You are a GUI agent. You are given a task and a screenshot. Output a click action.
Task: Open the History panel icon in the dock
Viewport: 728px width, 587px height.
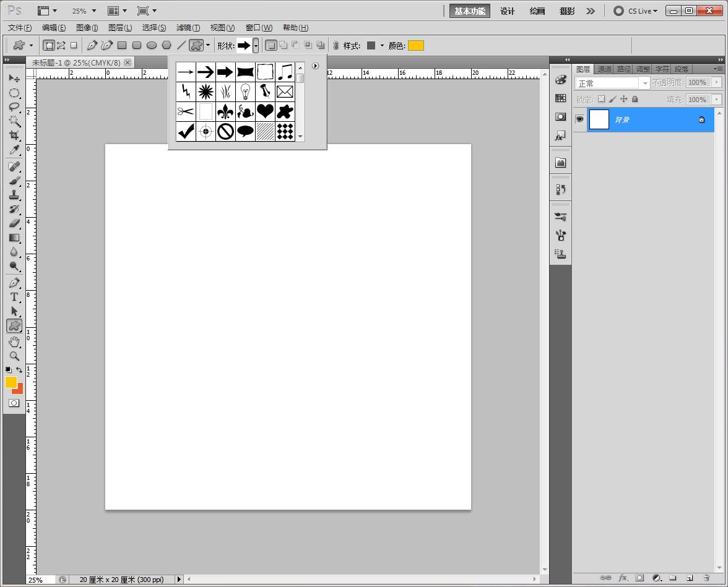tap(560, 189)
